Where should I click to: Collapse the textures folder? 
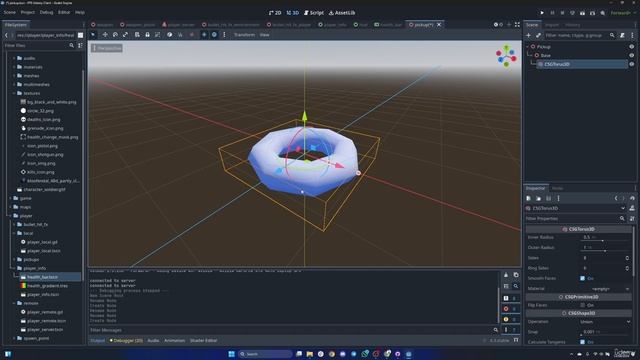(14, 93)
